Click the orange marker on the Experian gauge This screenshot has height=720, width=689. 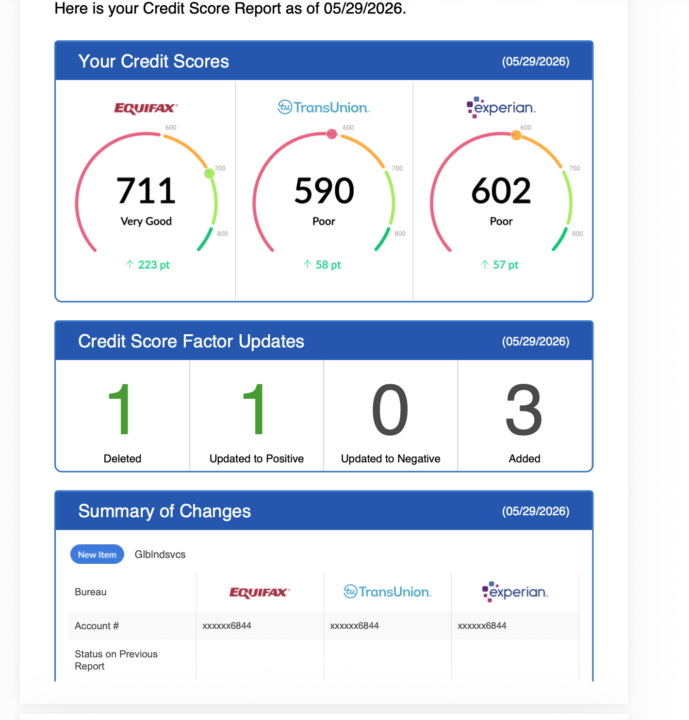pyautogui.click(x=516, y=135)
